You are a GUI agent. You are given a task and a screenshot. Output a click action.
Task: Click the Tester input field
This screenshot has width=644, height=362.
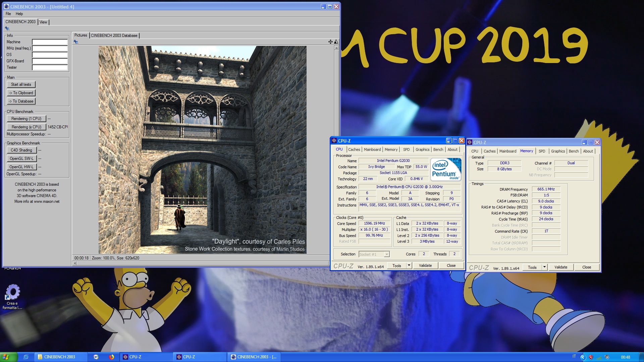[x=50, y=68]
